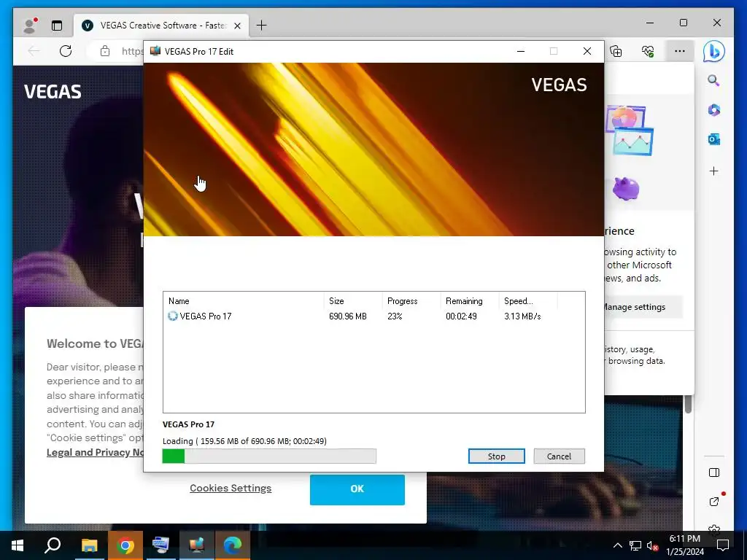Stop the VEGAS Pro 17 download

(496, 456)
